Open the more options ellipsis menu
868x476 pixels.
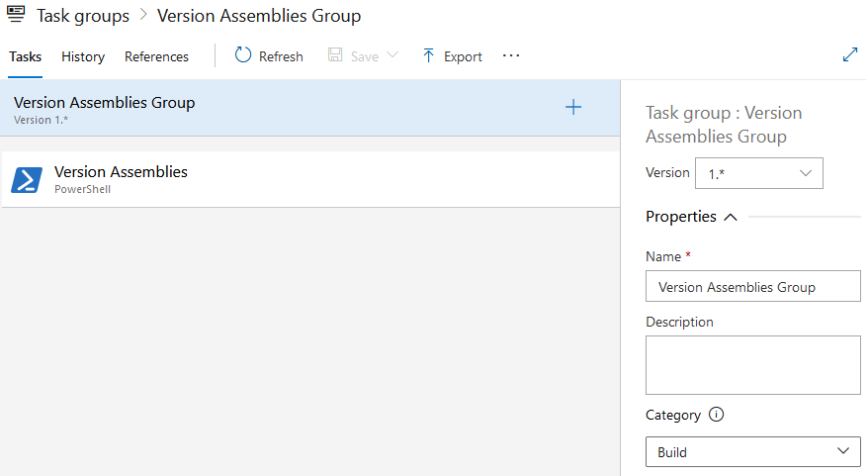511,55
